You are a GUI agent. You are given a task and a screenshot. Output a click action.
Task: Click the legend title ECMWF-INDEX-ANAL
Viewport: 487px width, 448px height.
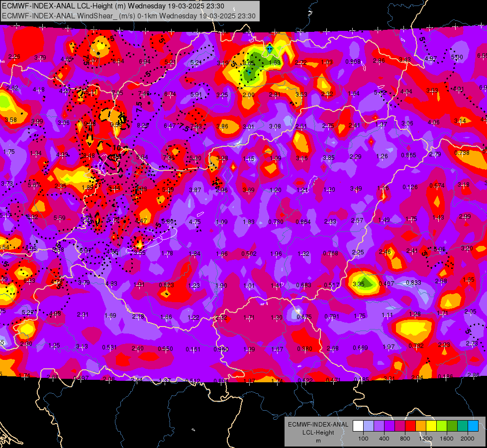(318, 425)
